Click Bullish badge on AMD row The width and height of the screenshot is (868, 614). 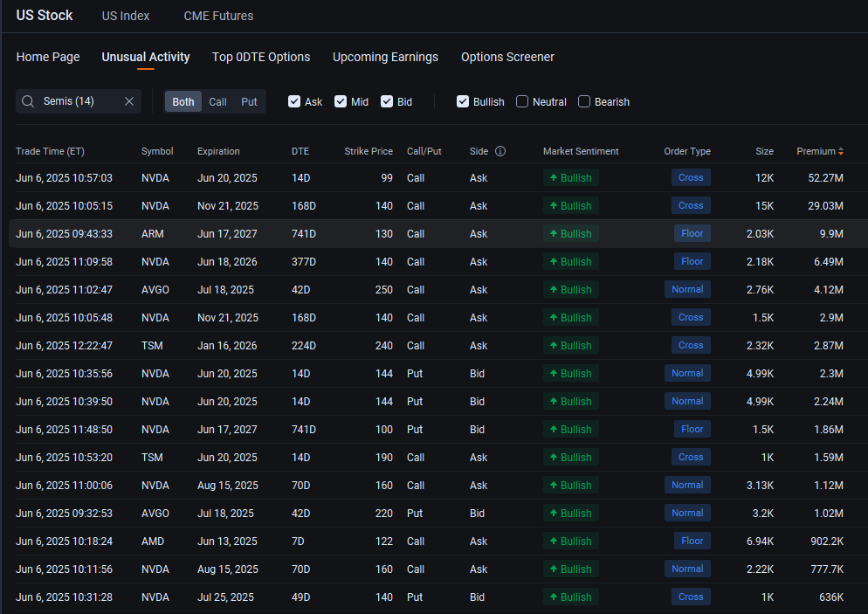coord(571,541)
